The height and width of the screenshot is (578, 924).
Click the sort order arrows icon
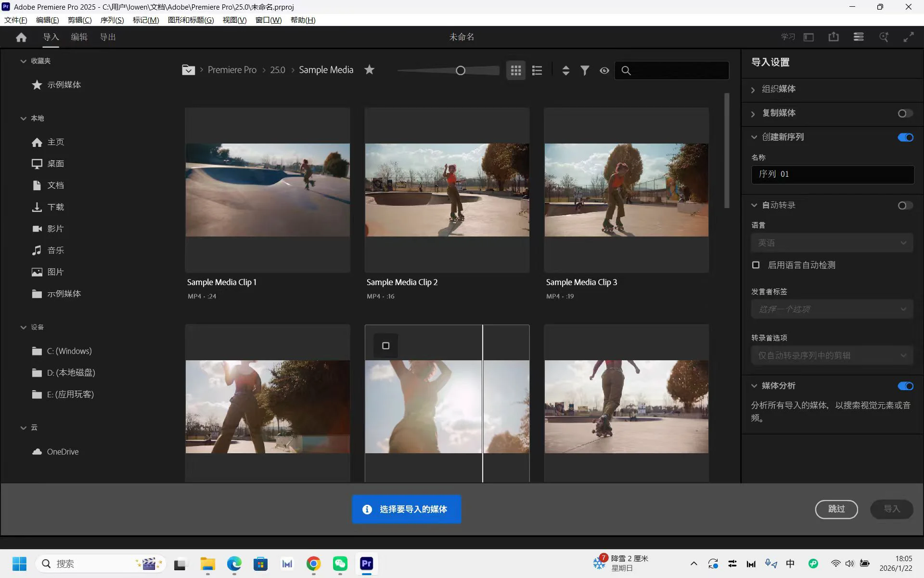tap(566, 70)
